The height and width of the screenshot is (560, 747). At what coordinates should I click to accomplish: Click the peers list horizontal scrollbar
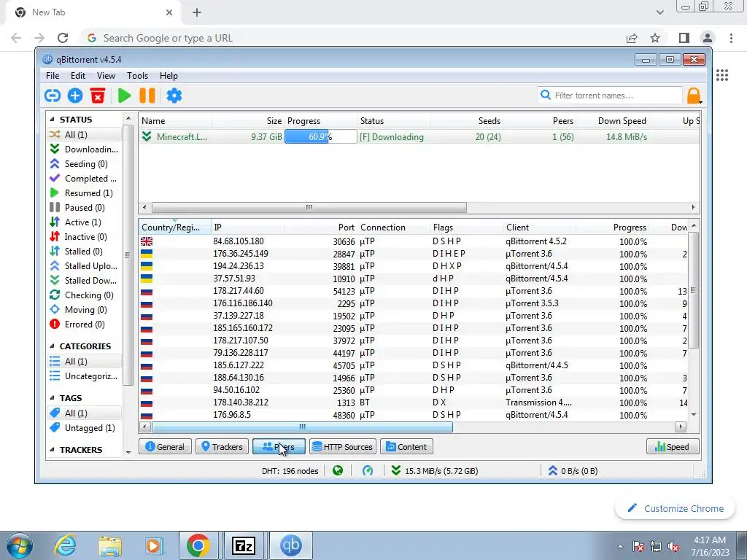tap(302, 427)
